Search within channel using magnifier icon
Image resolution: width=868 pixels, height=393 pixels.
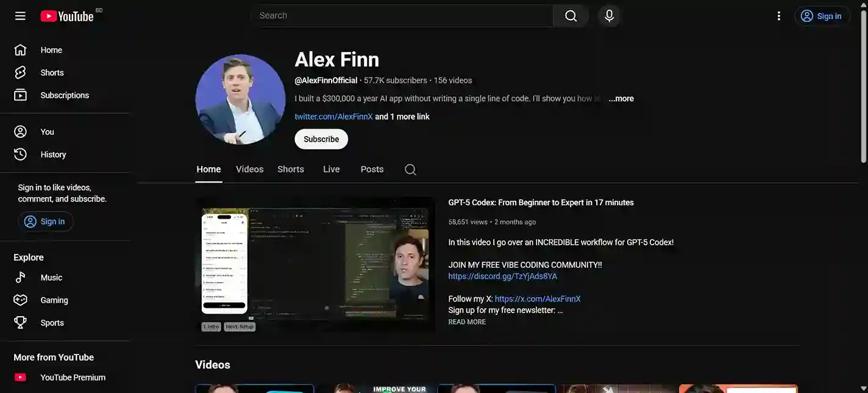tap(410, 170)
